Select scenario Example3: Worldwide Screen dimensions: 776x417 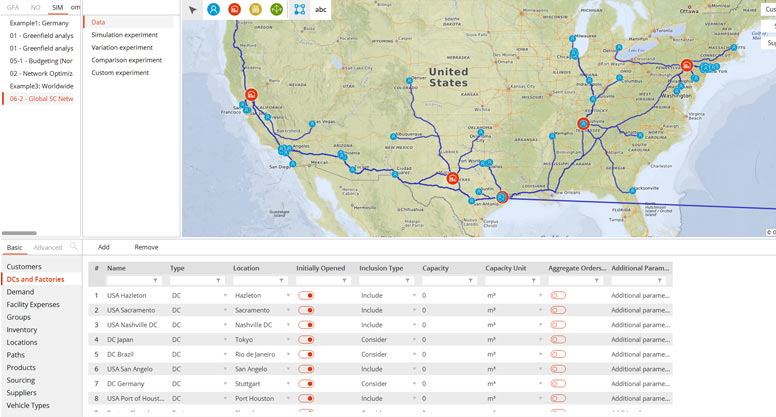pyautogui.click(x=42, y=86)
